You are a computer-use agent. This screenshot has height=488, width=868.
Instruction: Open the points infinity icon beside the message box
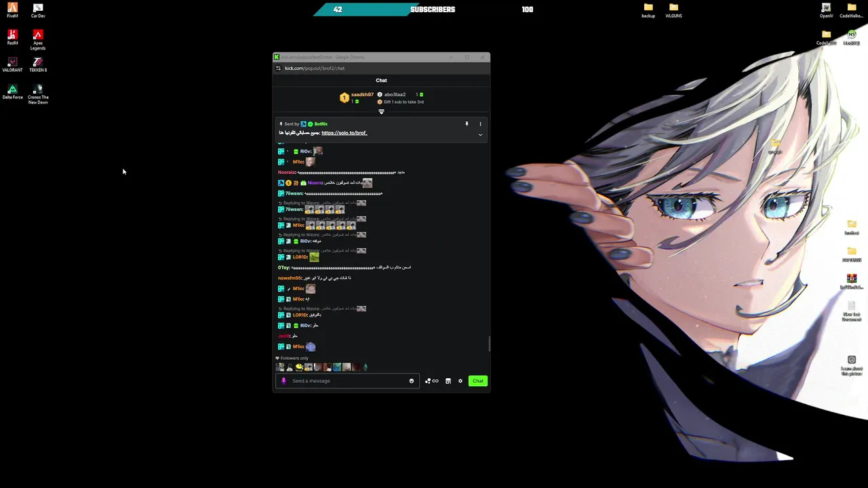pyautogui.click(x=431, y=381)
